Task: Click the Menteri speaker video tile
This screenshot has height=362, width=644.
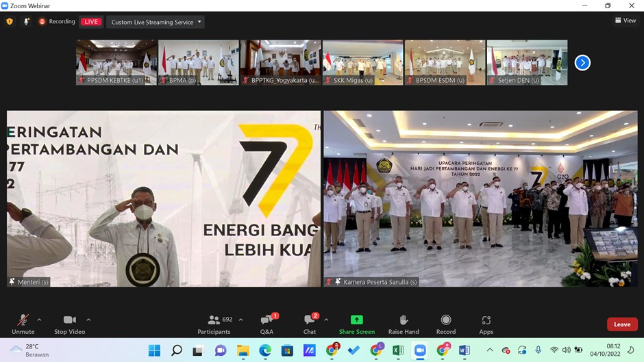Action: point(164,198)
